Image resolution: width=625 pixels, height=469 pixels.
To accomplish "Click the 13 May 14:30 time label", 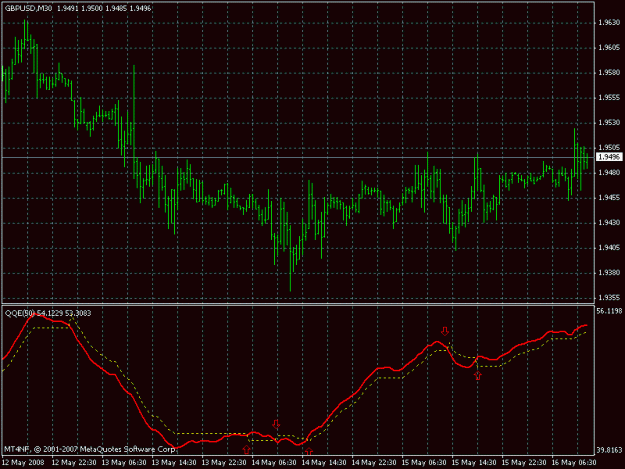I will 174,463.
